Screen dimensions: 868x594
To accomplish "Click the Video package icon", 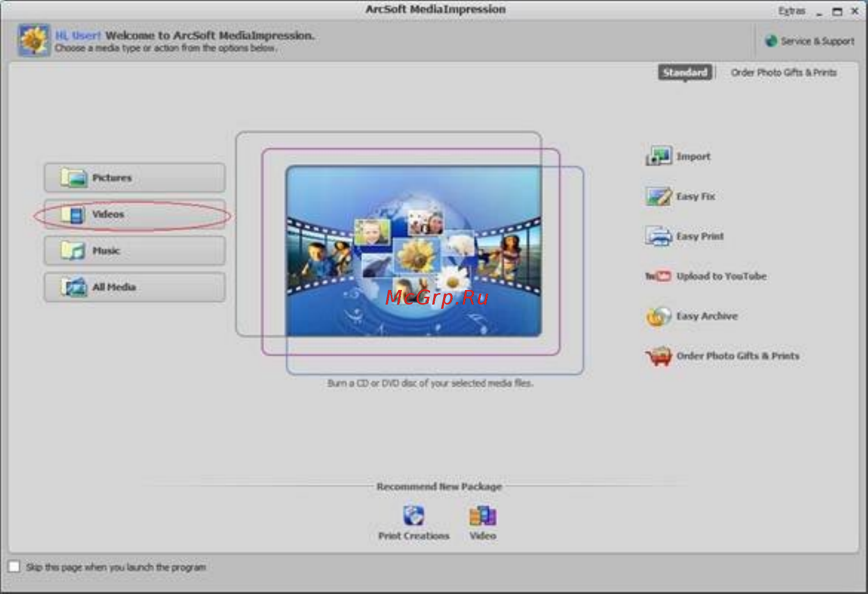I will pyautogui.click(x=482, y=515).
